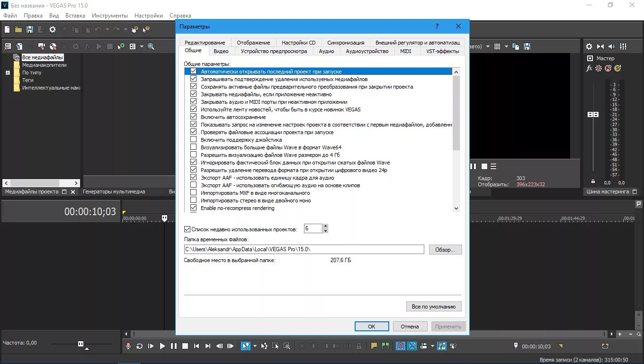The image size is (644, 364).
Task: Click Extract Audio from CD icon
Action: (x=53, y=46)
